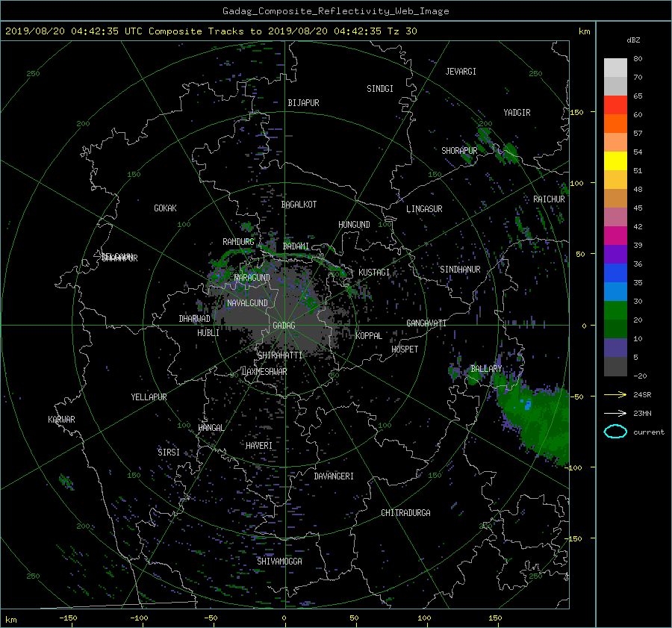Screen dimensions: 672x628
Task: Click the title Gadag_Composite_Reflectivity_Web_Image
Action: 336,11
